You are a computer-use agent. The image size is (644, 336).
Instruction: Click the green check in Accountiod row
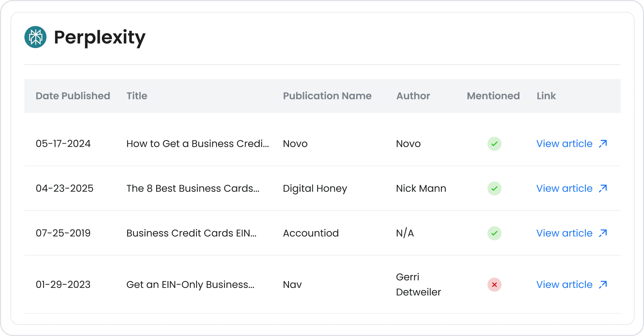(x=494, y=233)
